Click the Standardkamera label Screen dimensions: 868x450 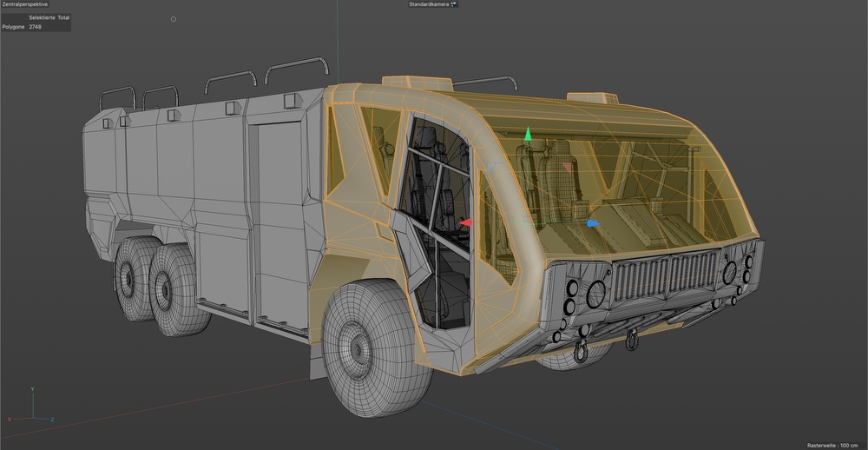tap(429, 4)
